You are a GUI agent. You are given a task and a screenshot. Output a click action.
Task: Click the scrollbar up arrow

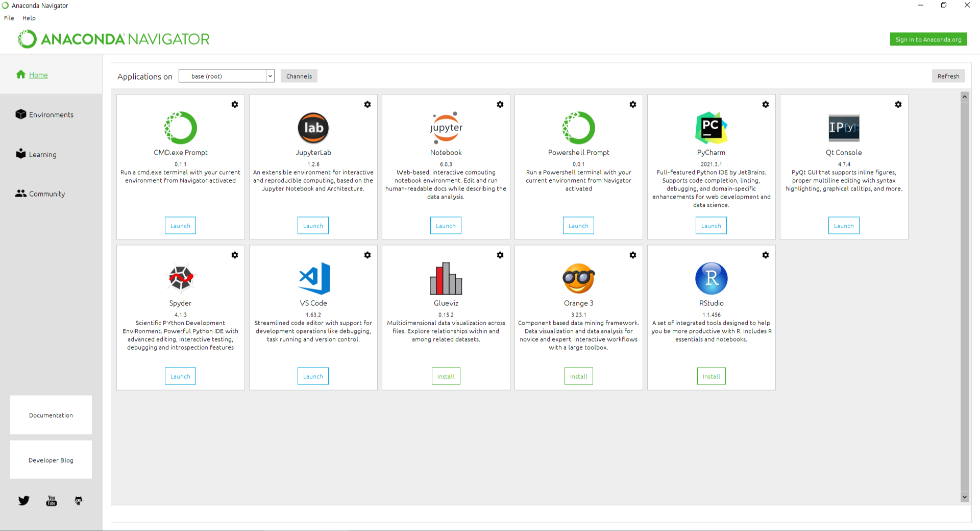click(965, 96)
